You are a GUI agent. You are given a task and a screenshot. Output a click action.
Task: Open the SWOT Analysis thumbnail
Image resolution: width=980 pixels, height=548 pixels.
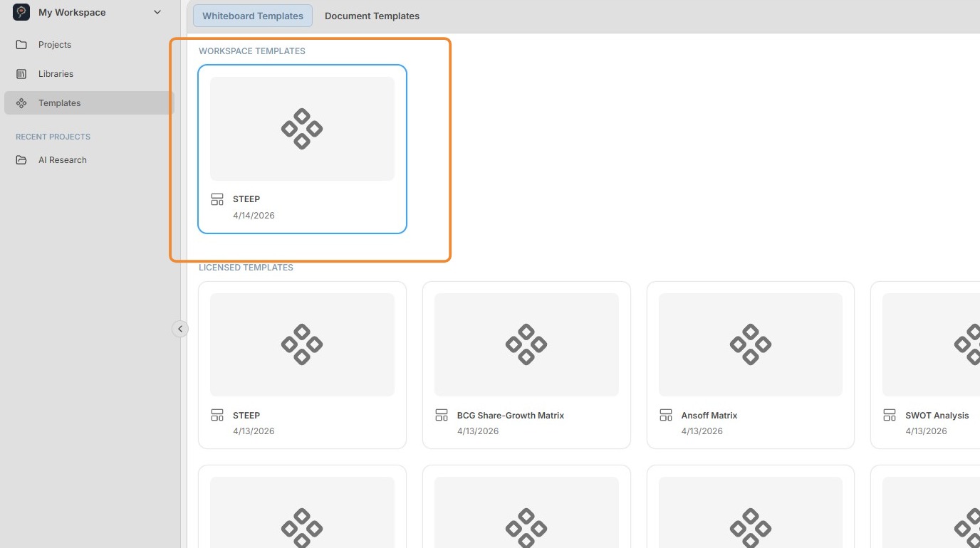click(931, 344)
